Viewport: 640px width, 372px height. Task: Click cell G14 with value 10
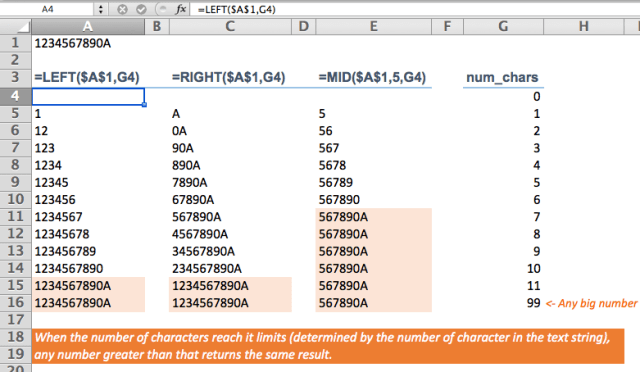click(503, 268)
